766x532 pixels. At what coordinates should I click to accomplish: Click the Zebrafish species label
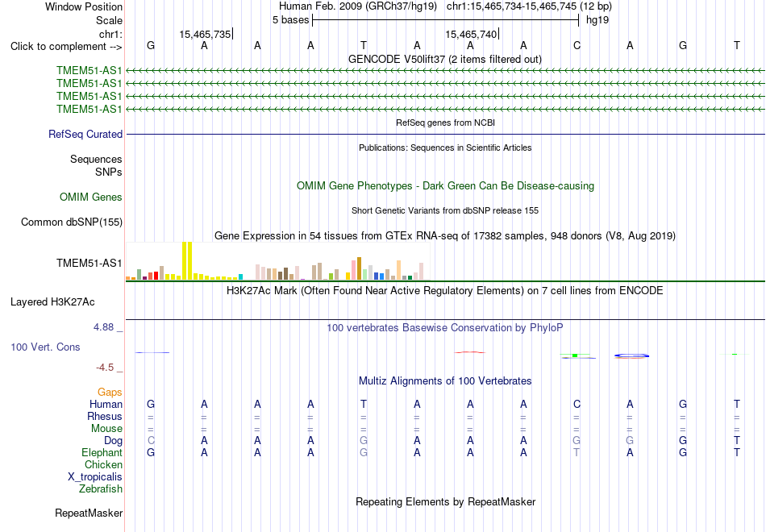pyautogui.click(x=101, y=488)
